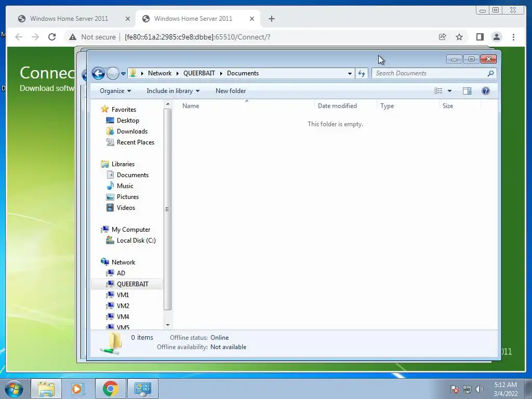Open the Organize menu

115,91
